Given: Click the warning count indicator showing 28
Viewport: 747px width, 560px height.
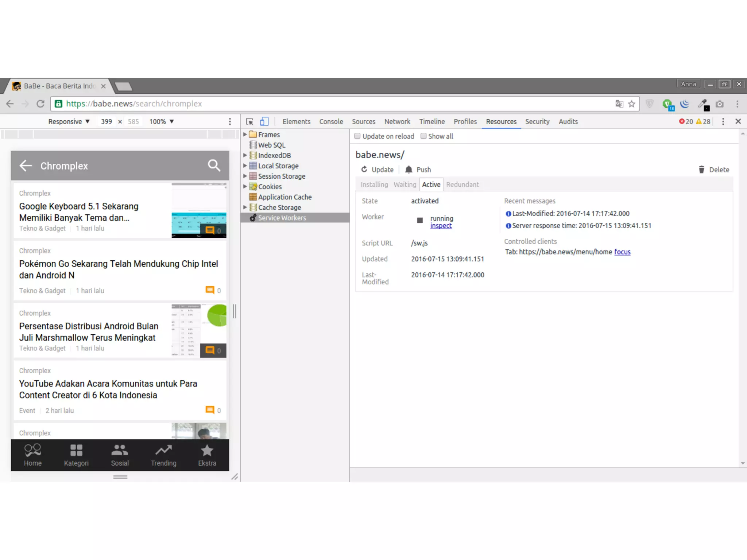Looking at the screenshot, I should (x=703, y=121).
